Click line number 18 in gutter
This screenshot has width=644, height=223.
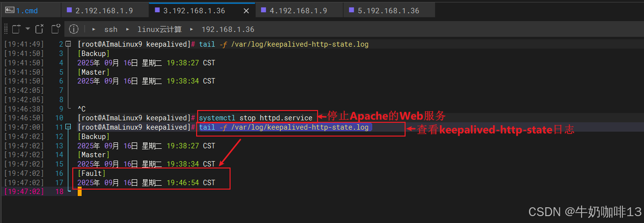pos(59,192)
